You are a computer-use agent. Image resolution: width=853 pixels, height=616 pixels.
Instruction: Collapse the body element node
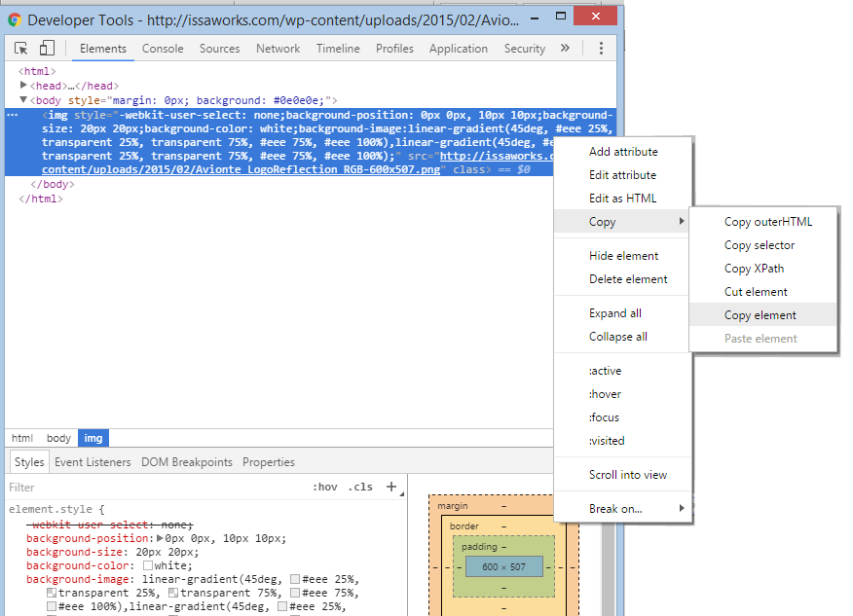pyautogui.click(x=23, y=100)
